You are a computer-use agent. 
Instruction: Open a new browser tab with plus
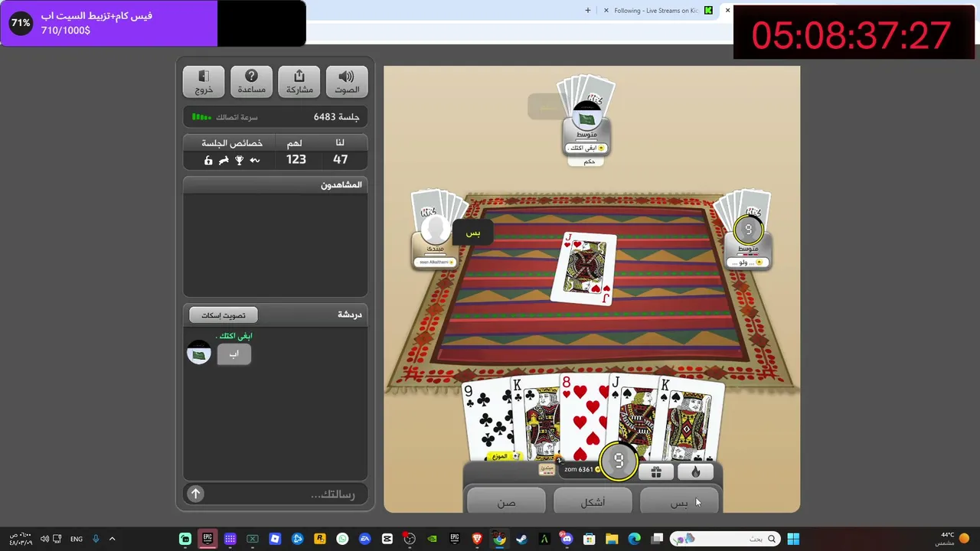coord(588,11)
